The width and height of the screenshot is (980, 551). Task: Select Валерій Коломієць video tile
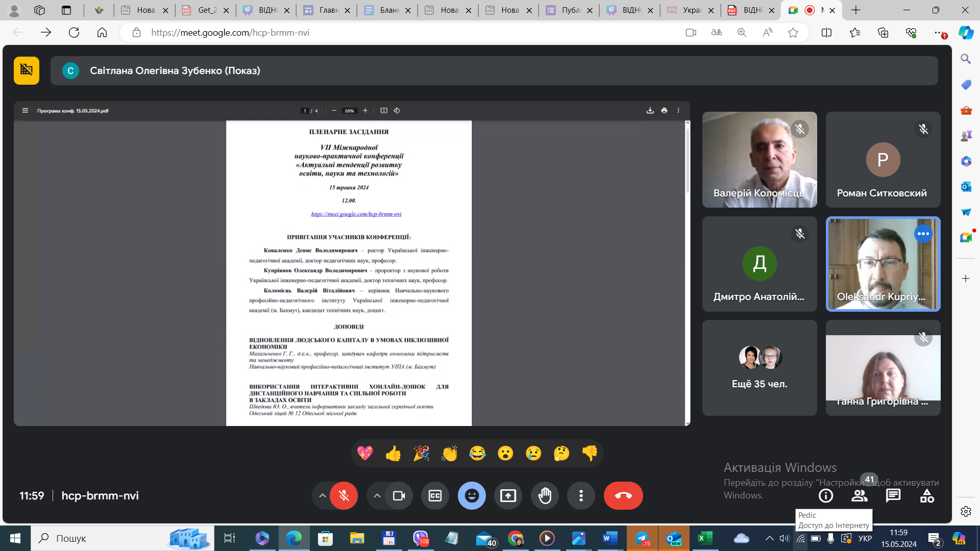click(x=759, y=160)
